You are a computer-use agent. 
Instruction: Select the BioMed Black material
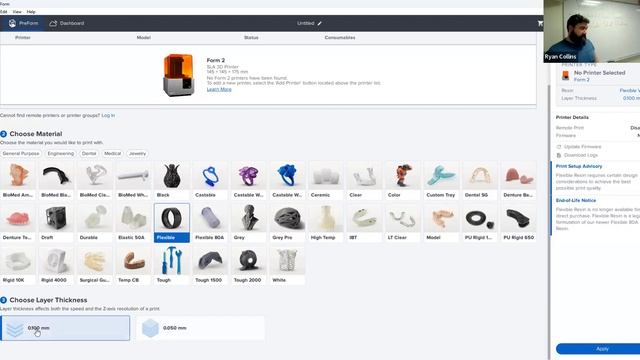click(56, 180)
